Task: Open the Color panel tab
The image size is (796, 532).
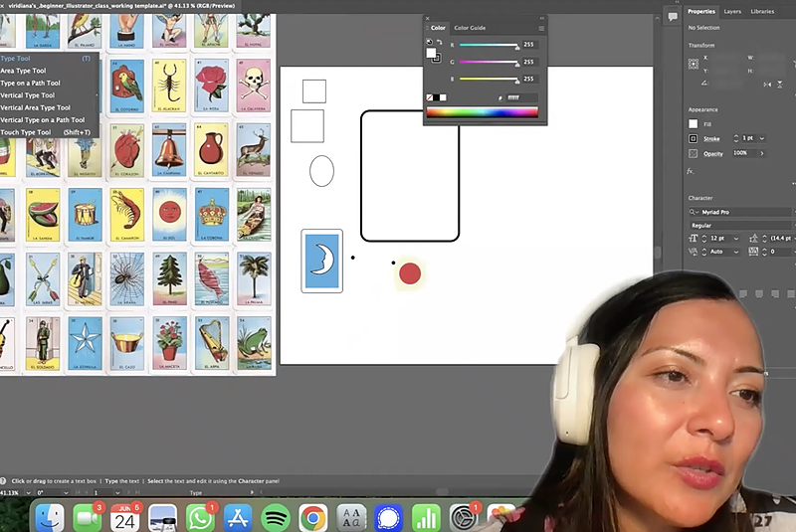Action: pos(438,28)
